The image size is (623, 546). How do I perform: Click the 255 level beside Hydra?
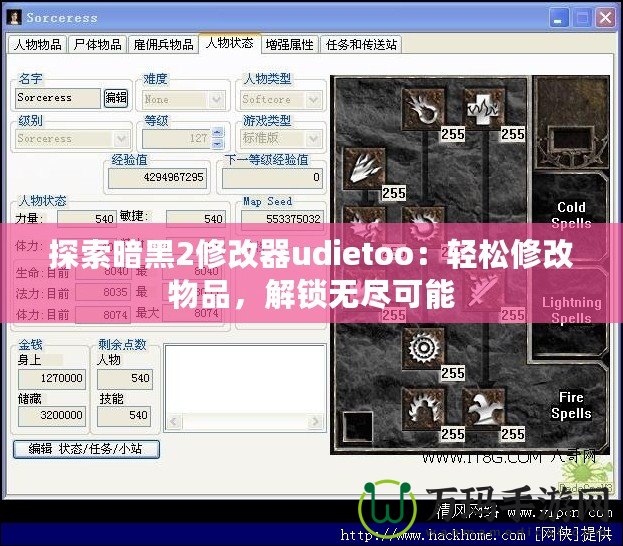coord(513,434)
